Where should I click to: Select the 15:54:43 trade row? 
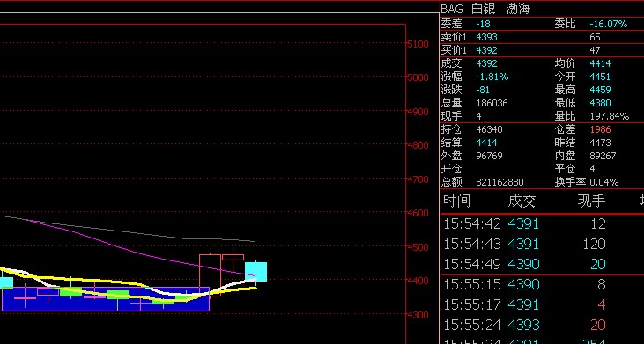coord(542,244)
